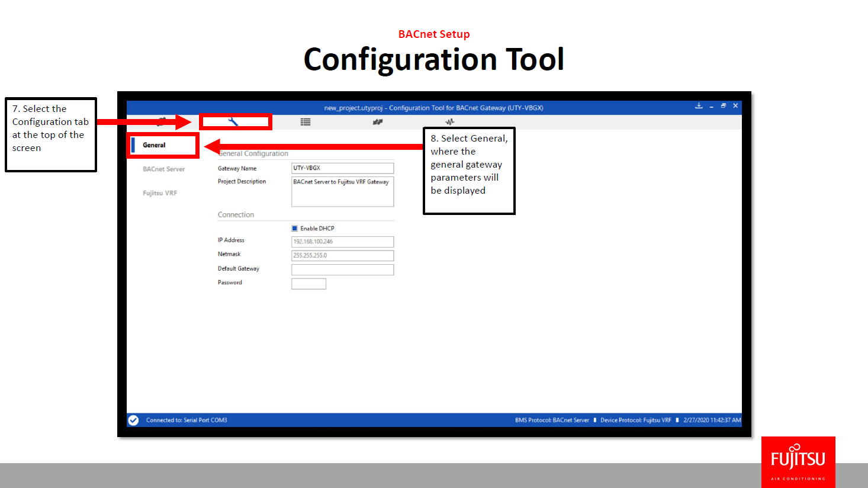Open the Signals list tab icon

306,122
